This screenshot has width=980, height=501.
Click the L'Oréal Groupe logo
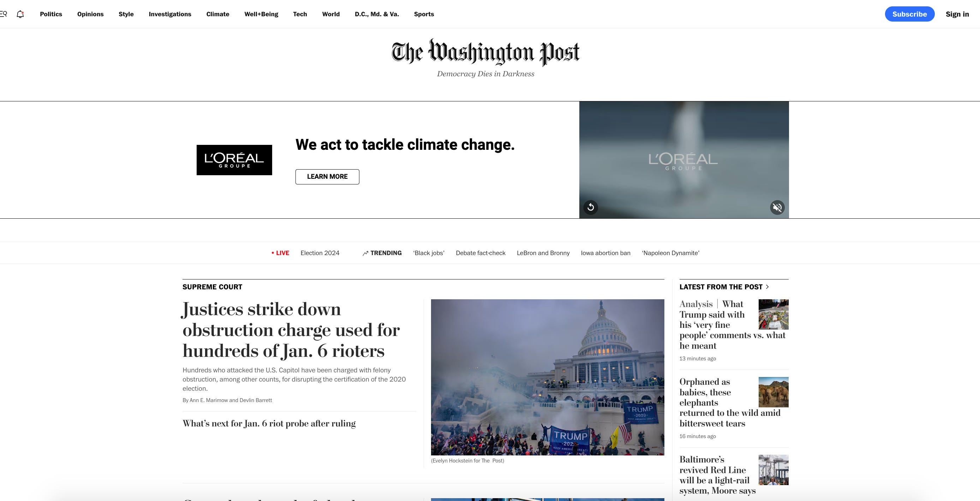234,160
